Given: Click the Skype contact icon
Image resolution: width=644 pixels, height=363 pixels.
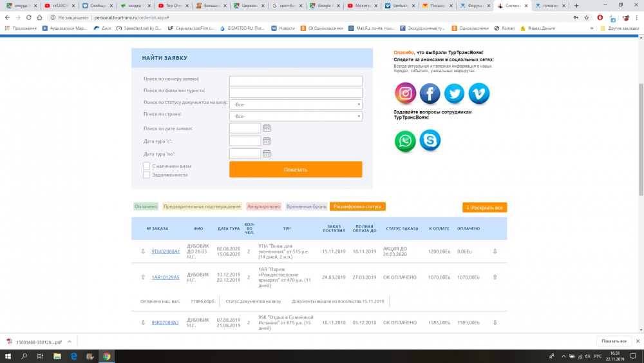Looking at the screenshot, I should pyautogui.click(x=430, y=141).
